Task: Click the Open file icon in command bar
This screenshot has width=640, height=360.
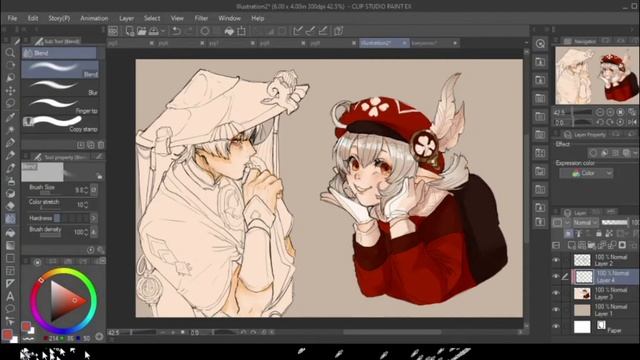Action: [142, 31]
